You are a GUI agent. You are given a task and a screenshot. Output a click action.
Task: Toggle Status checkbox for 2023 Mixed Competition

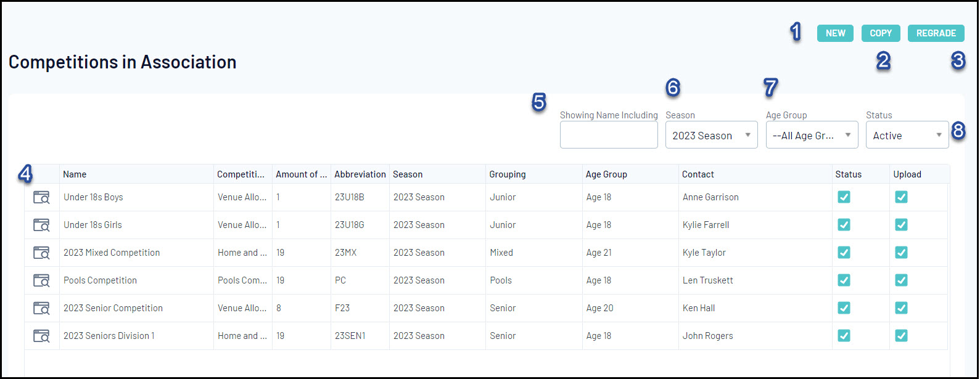tap(844, 253)
